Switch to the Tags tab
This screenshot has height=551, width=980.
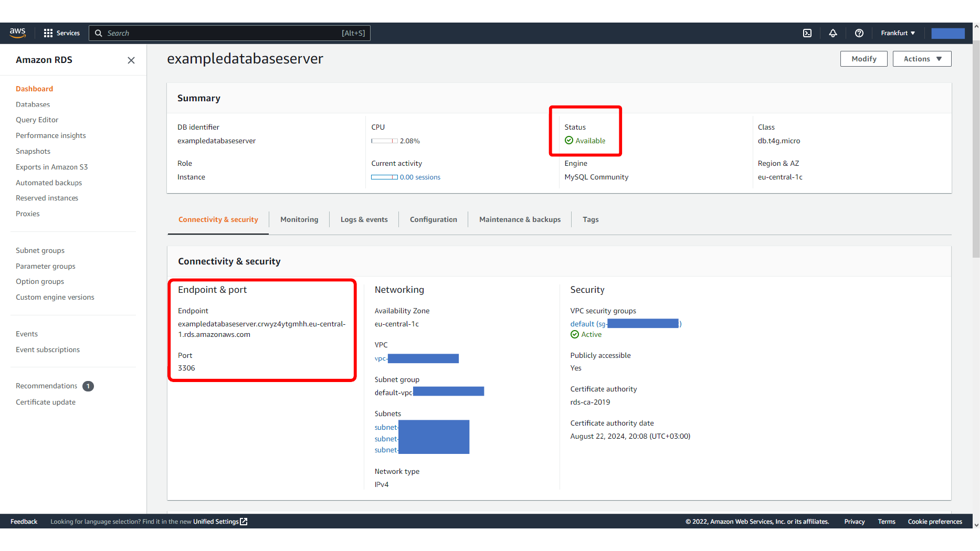coord(591,219)
